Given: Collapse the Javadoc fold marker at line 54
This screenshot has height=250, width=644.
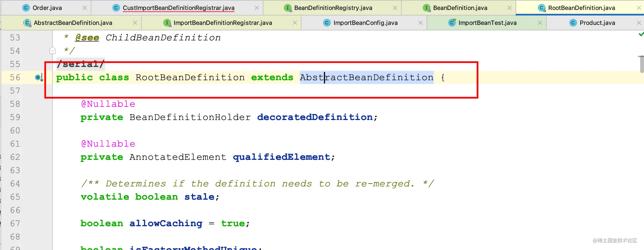Looking at the screenshot, I should pyautogui.click(x=53, y=50).
